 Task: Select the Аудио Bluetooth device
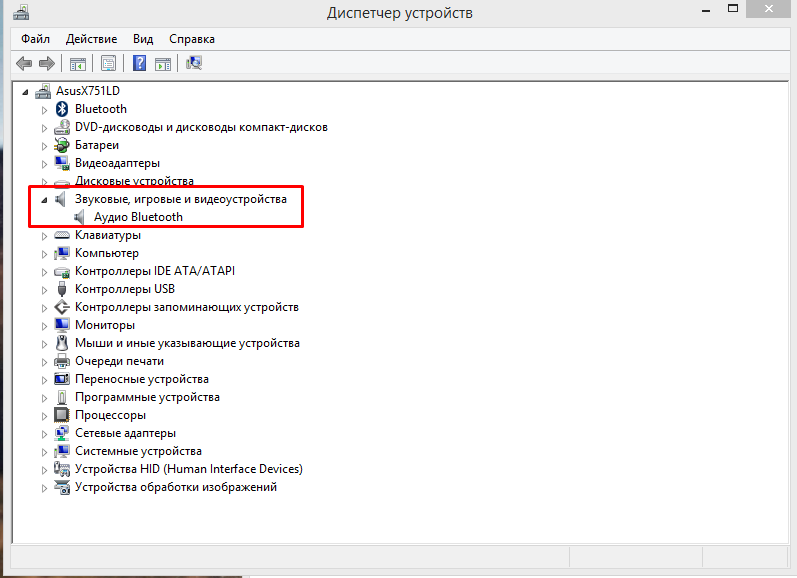coord(138,218)
